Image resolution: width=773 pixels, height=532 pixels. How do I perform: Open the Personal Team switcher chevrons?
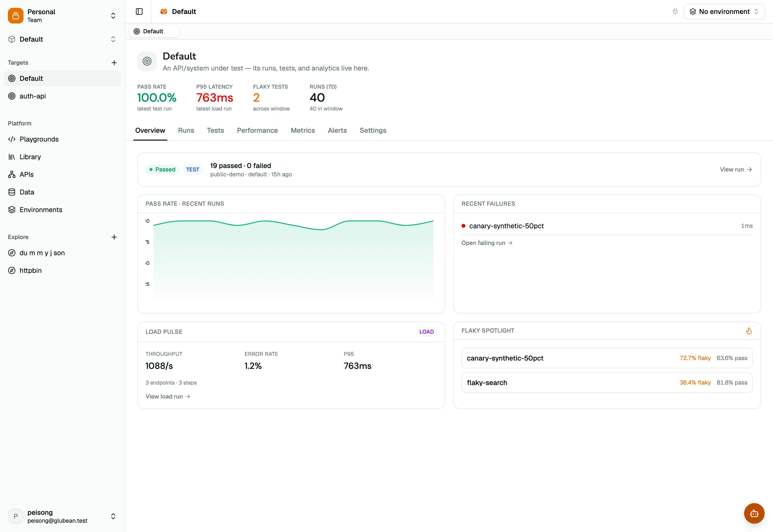[113, 16]
